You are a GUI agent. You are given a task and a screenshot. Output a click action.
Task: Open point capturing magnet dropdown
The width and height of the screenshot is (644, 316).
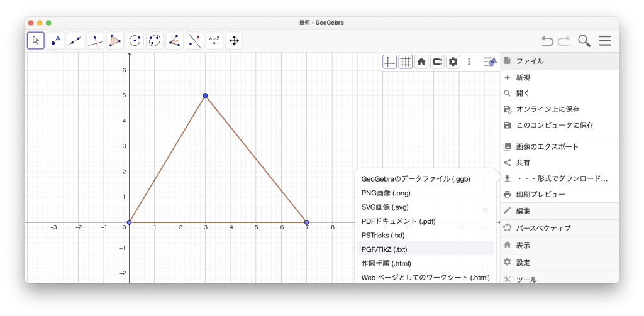pos(437,62)
